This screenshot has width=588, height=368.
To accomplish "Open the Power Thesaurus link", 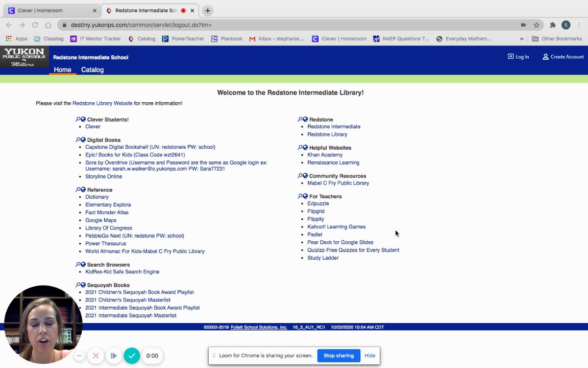I will [106, 244].
